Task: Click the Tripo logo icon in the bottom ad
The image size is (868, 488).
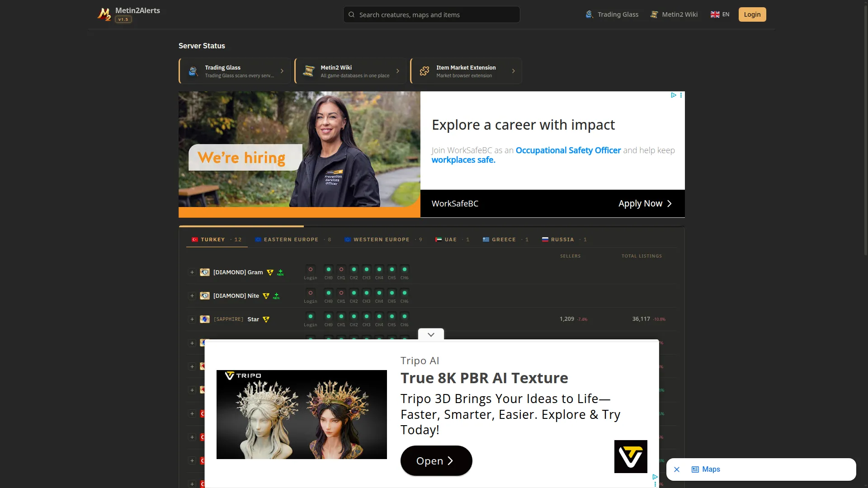Action: pos(631,456)
